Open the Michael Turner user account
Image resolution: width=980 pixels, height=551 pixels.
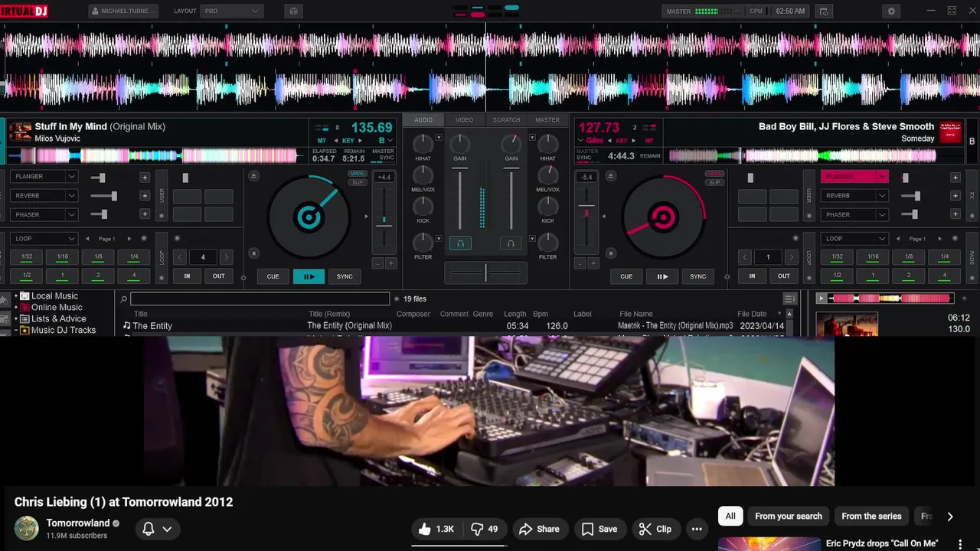pyautogui.click(x=122, y=11)
